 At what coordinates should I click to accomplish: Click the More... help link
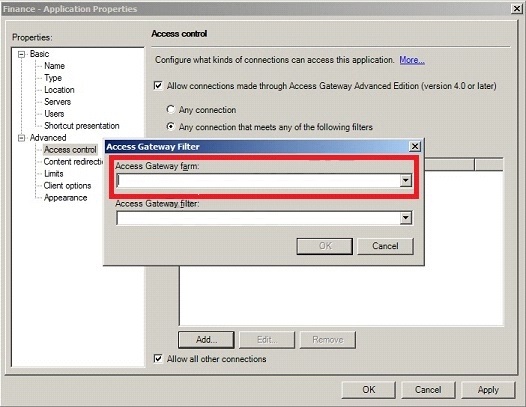412,60
